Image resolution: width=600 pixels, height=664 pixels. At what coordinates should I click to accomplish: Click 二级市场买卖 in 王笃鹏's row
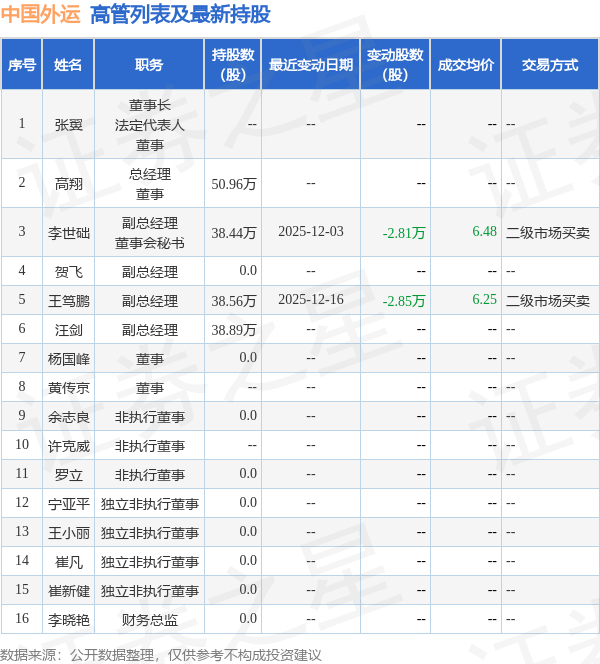tap(548, 301)
